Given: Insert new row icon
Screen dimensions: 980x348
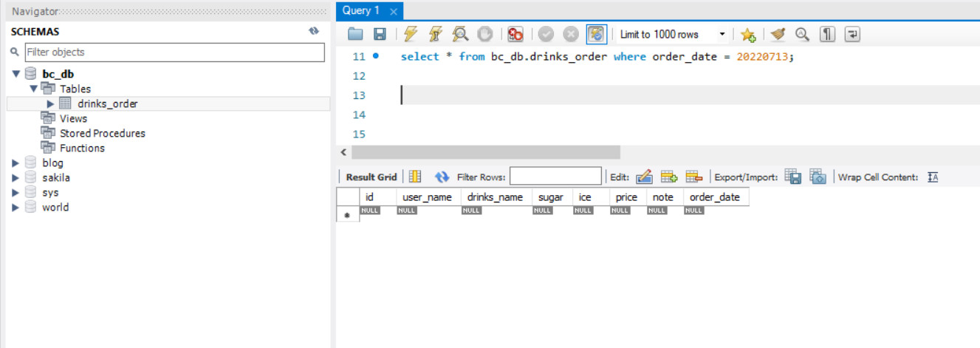Looking at the screenshot, I should (669, 177).
